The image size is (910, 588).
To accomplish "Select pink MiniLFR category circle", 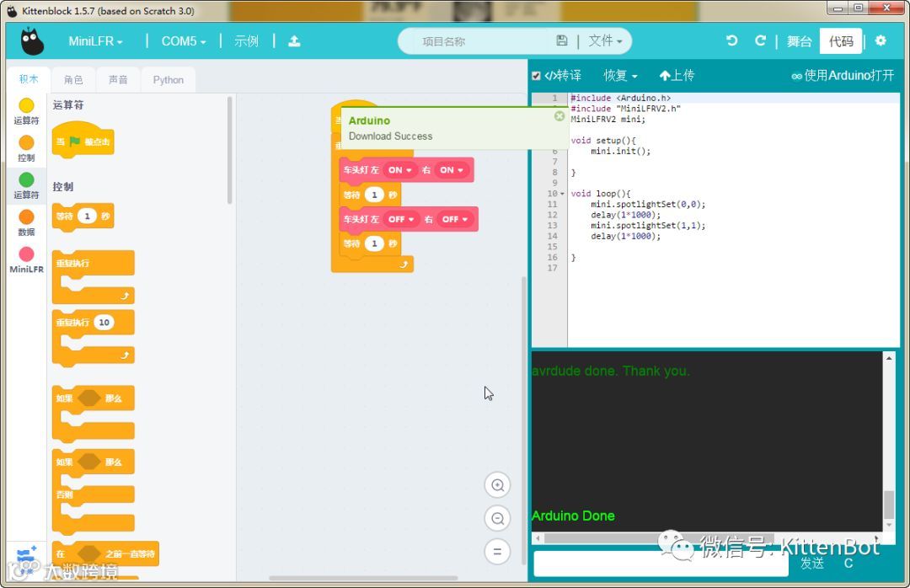I will 26,254.
